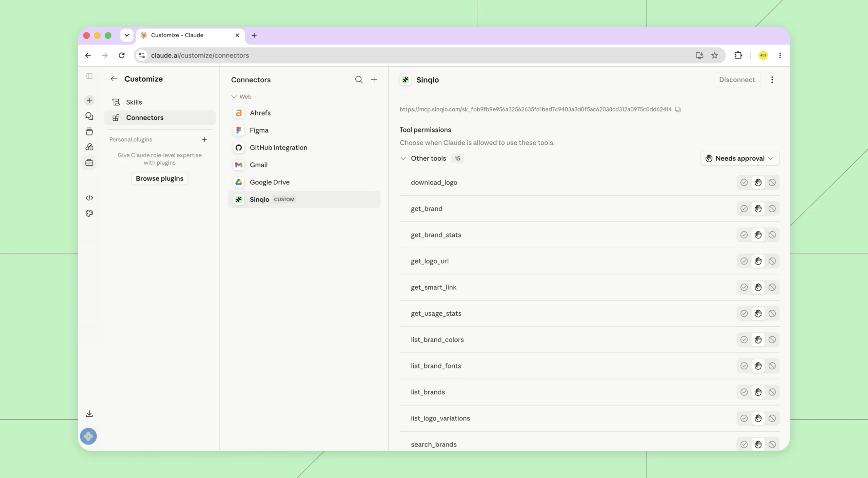Viewport: 868px width, 478px height.
Task: Select the Sinqlo custom connector
Action: 304,200
